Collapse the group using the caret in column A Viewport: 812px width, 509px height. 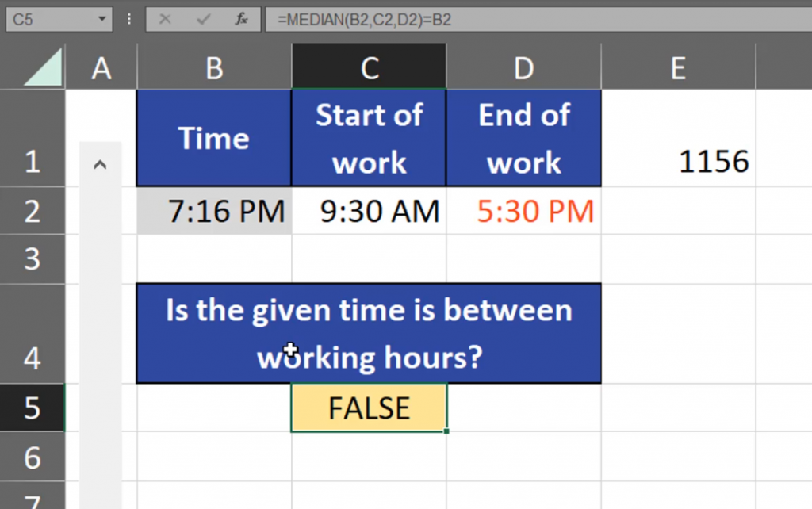click(x=100, y=165)
